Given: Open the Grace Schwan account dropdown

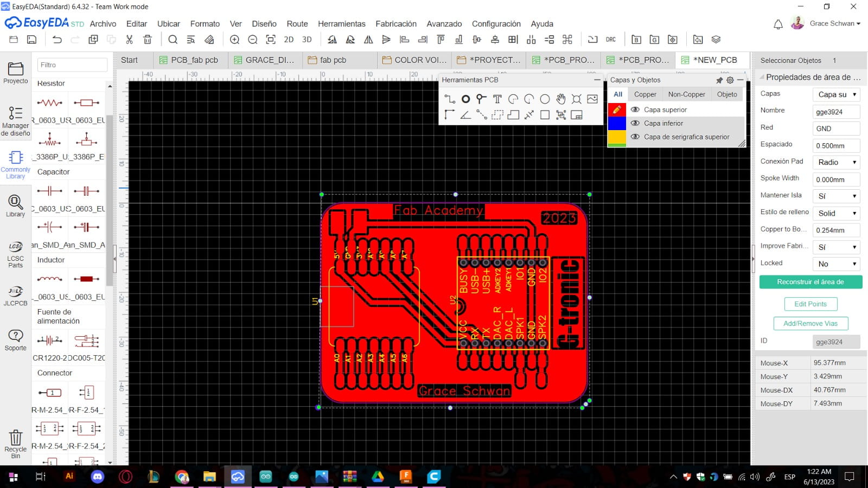Looking at the screenshot, I should (834, 23).
